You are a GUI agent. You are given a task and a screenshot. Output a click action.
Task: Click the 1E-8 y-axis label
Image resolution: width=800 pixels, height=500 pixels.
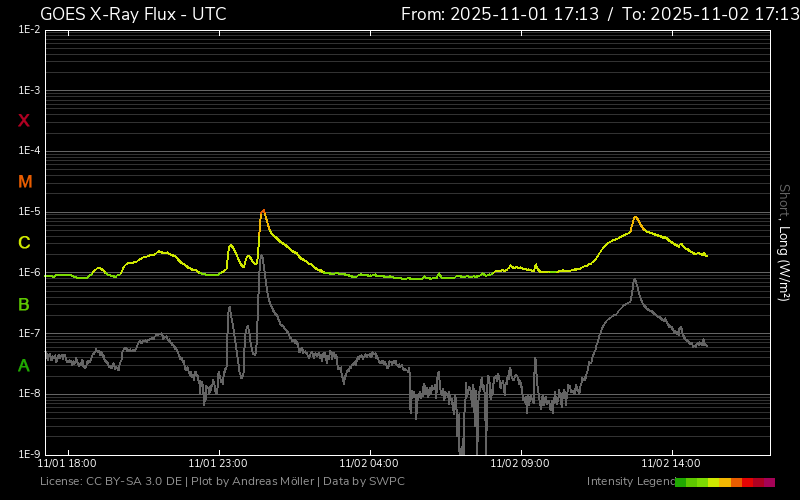(x=29, y=393)
